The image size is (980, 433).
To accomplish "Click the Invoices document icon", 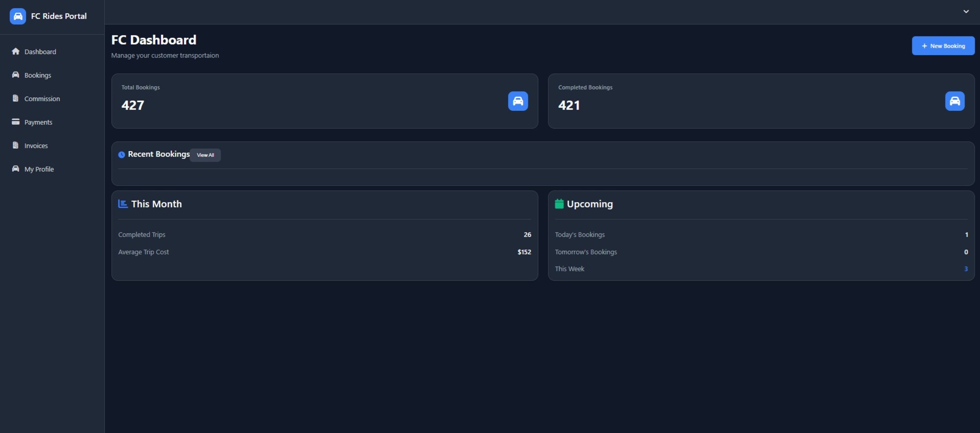I will tap(16, 145).
